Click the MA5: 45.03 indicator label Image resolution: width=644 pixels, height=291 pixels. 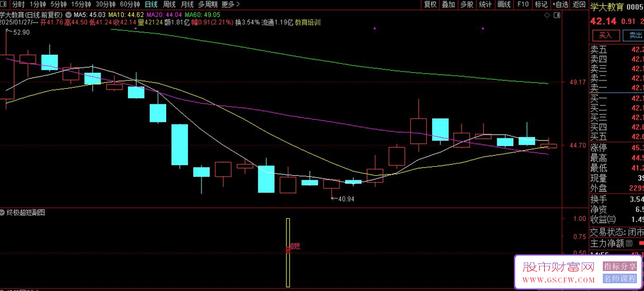point(90,15)
